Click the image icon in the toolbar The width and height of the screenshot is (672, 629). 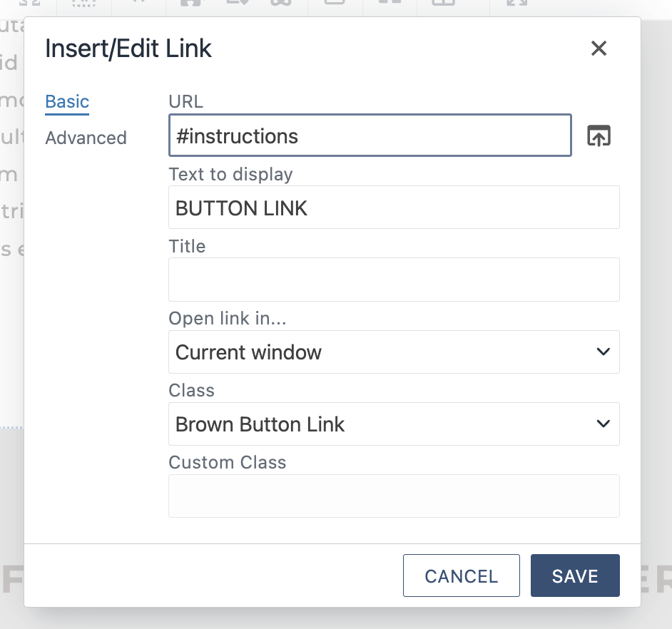click(x=191, y=4)
